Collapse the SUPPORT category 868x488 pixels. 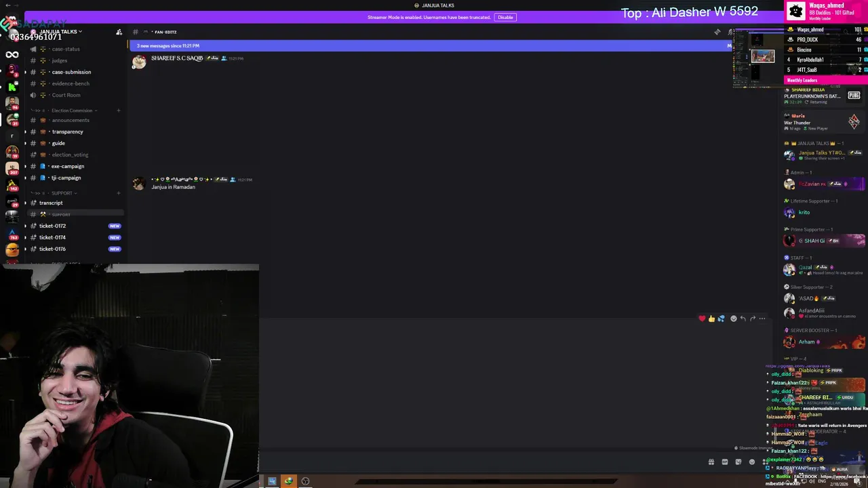click(61, 193)
